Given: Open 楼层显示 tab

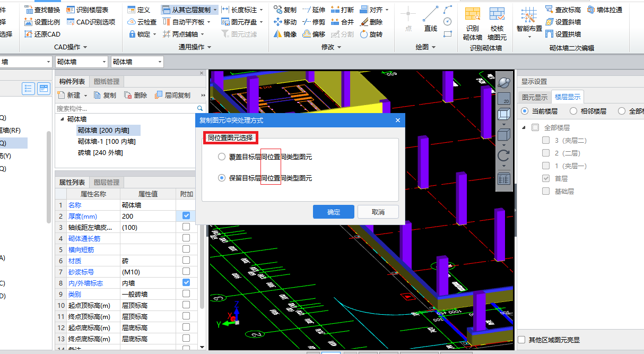Looking at the screenshot, I should [568, 97].
